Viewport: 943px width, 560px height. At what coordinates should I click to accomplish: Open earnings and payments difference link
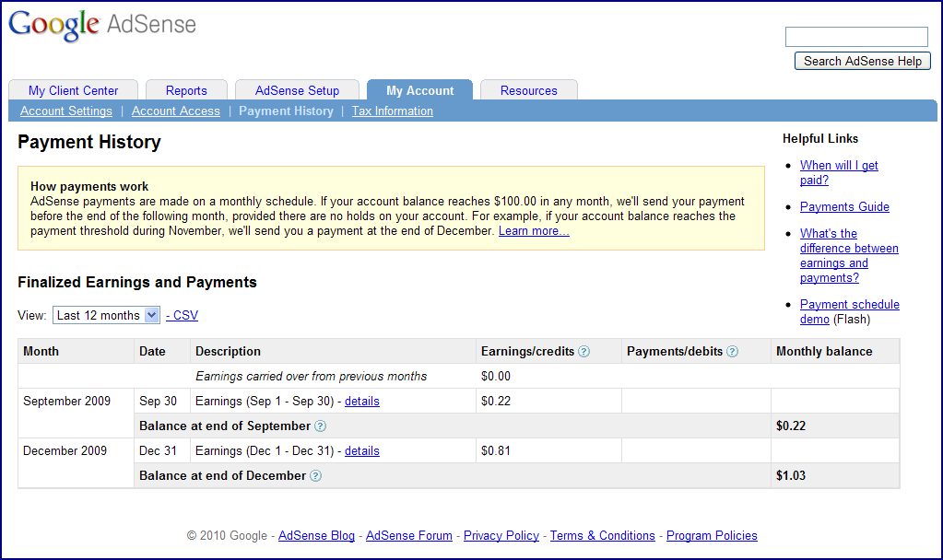click(x=849, y=255)
